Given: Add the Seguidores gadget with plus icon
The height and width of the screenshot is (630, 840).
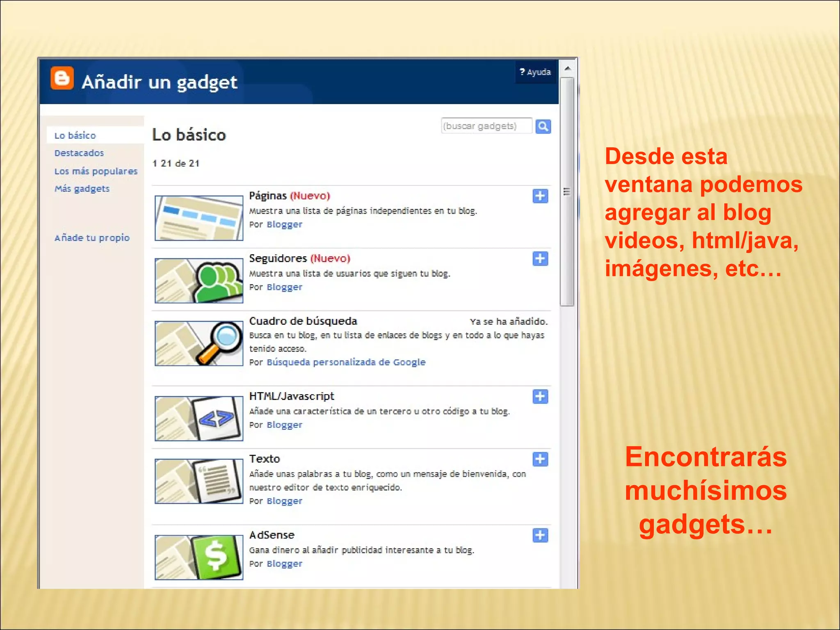Looking at the screenshot, I should tap(540, 258).
